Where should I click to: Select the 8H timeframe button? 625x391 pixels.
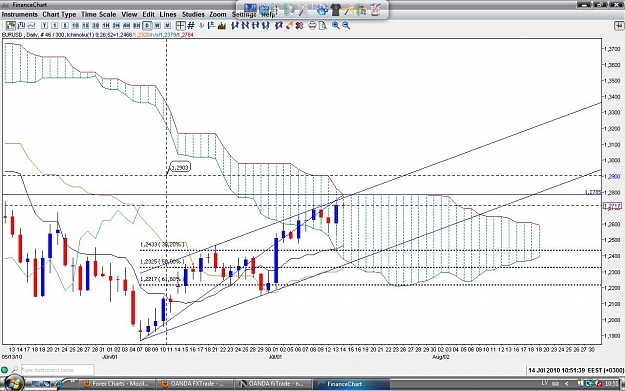(x=137, y=26)
